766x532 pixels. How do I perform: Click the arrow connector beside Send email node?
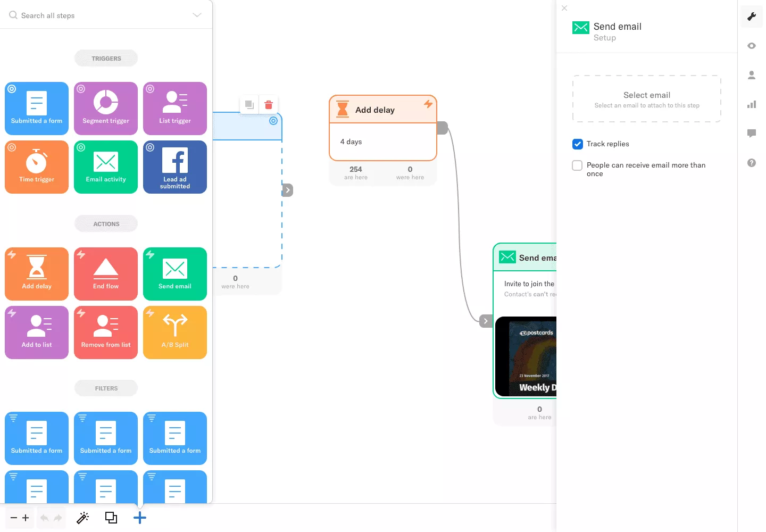coord(485,321)
